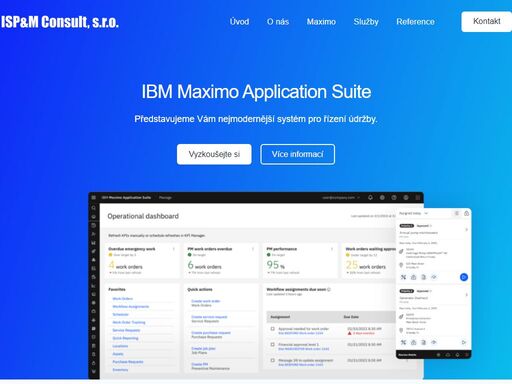Click the Create service request quick action

click(209, 317)
